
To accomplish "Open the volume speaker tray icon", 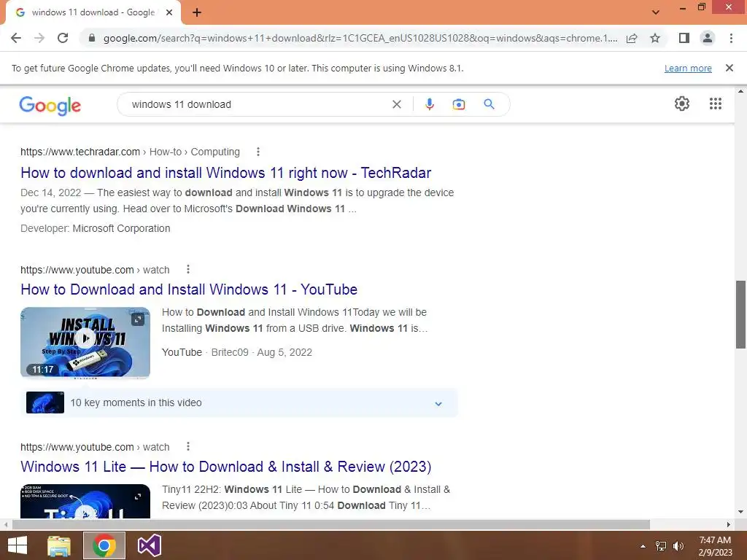I will coord(678,546).
